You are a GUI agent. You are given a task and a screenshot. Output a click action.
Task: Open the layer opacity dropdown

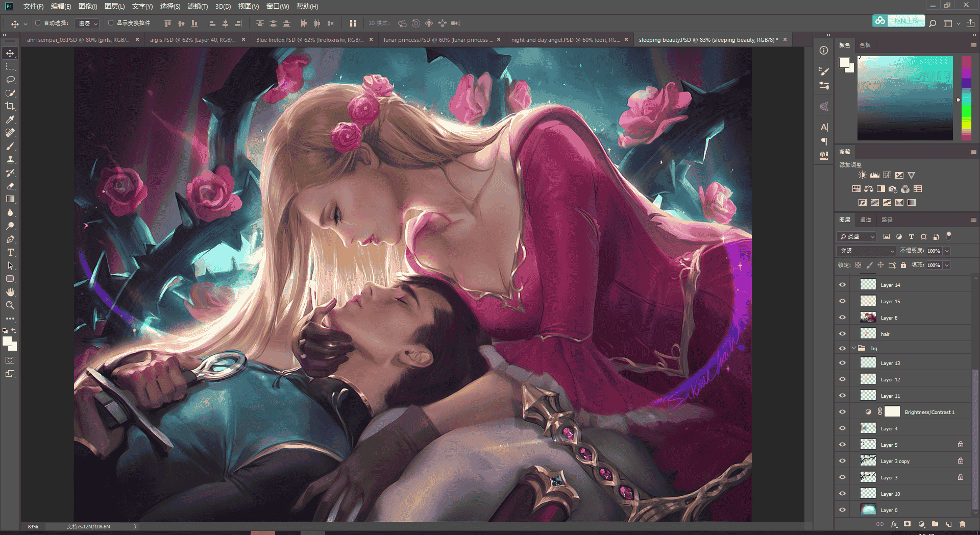click(x=947, y=251)
